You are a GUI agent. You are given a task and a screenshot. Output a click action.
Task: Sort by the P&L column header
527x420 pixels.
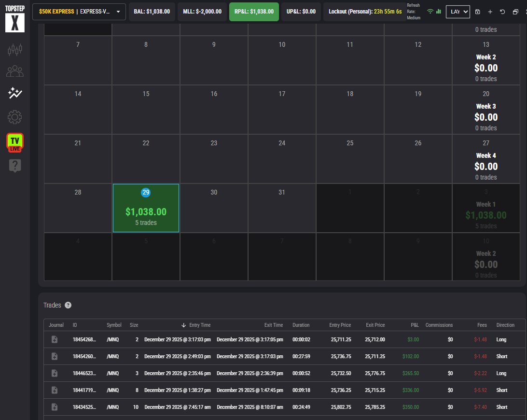[415, 325]
